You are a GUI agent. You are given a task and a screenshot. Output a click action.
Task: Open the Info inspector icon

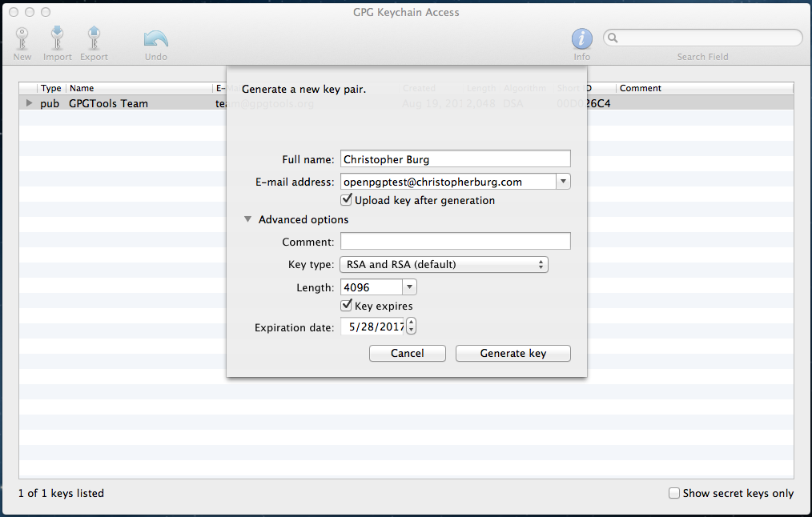[581, 38]
